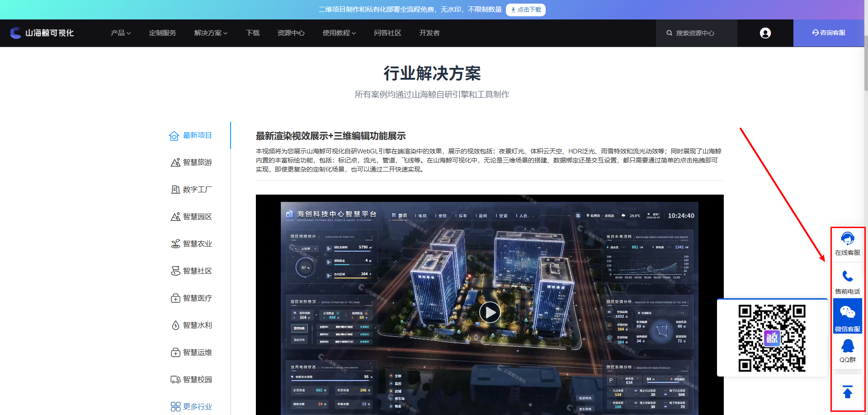This screenshot has width=868, height=415.
Task: Click the 点击下载 banner button
Action: pyautogui.click(x=526, y=10)
